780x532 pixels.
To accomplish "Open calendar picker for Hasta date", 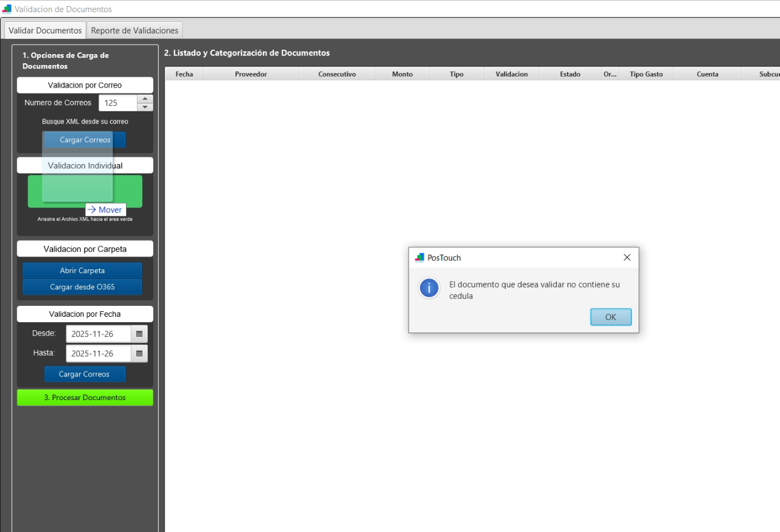I will [139, 353].
